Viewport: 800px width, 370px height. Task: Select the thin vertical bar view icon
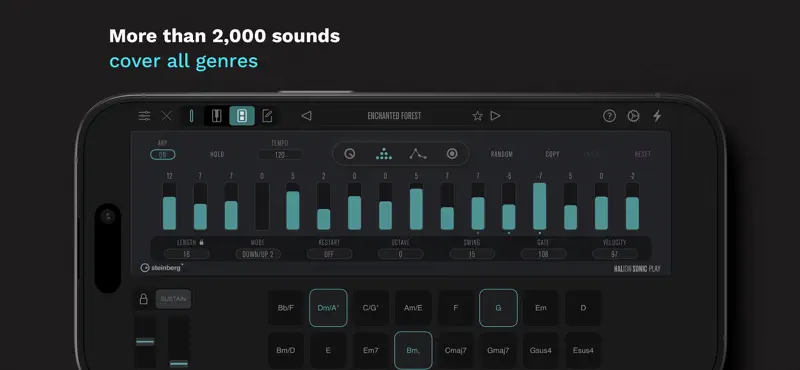[191, 116]
